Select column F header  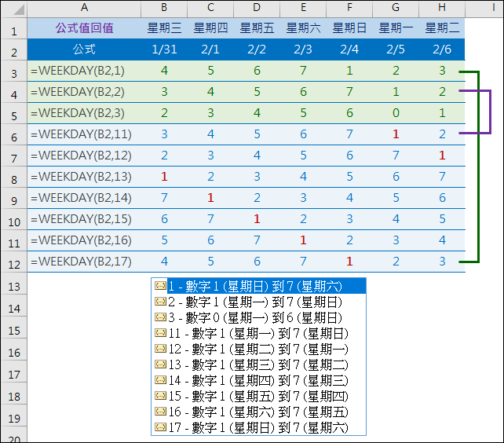pos(349,8)
